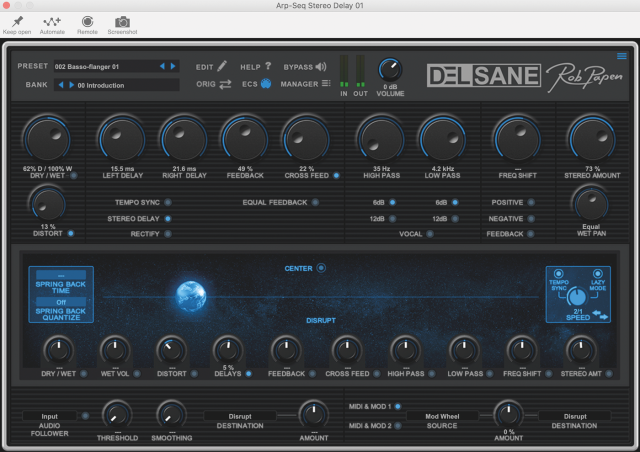Toggle CROSS FEED indicator near knob
640x452 pixels.
[x=336, y=175]
